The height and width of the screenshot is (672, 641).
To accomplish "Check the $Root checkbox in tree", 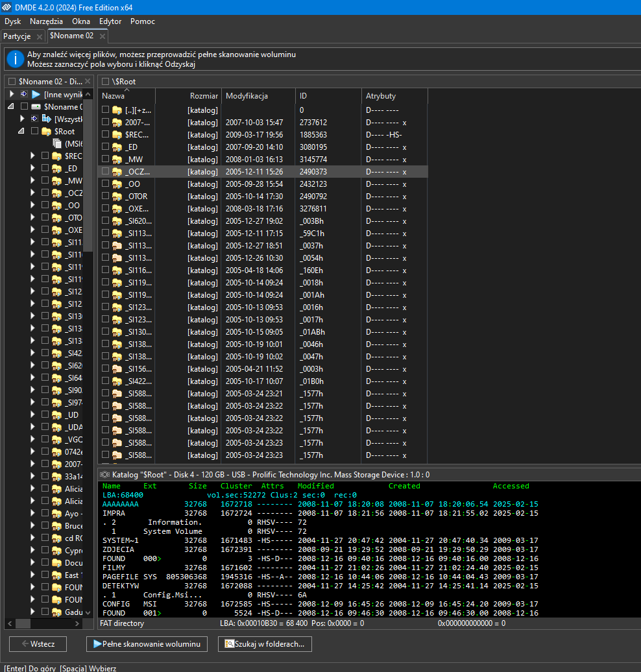I will (35, 131).
